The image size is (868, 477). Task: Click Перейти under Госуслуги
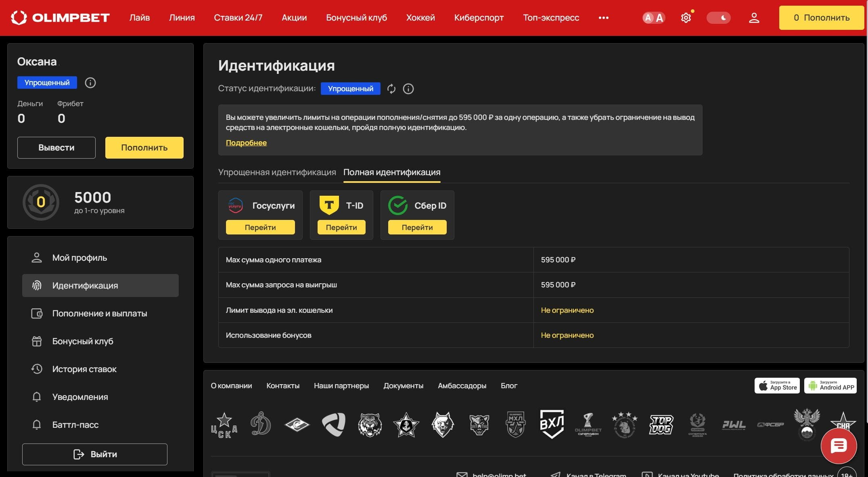(260, 227)
